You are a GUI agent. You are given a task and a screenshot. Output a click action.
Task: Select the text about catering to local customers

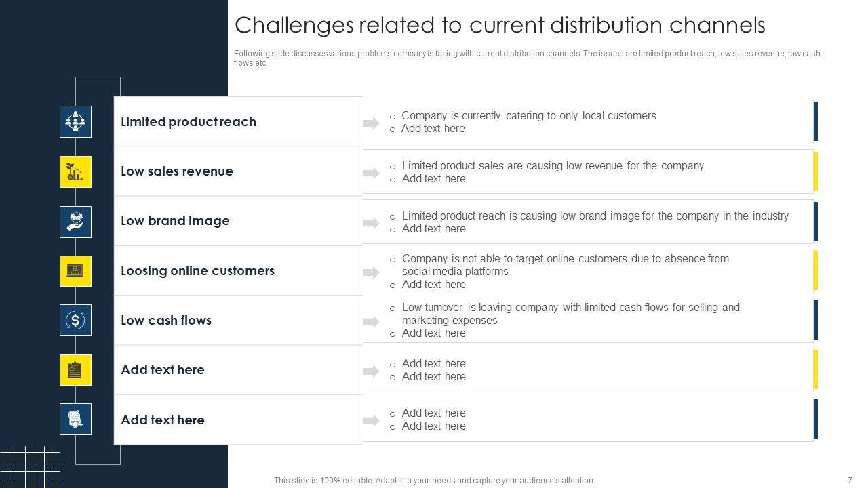tap(528, 116)
